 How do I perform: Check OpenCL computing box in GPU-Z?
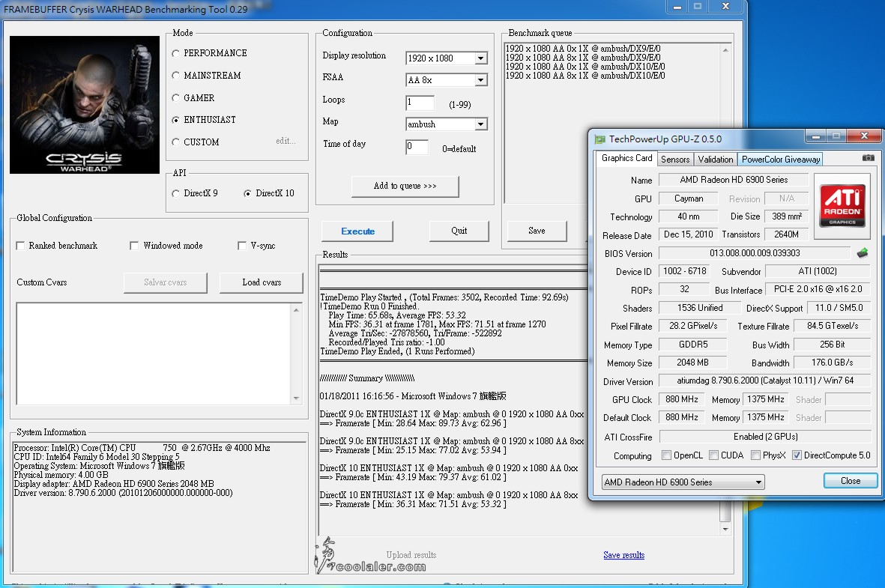[x=667, y=455]
